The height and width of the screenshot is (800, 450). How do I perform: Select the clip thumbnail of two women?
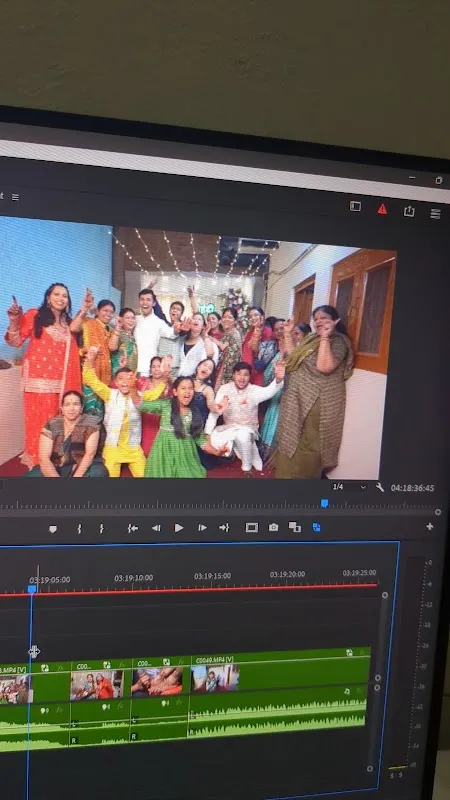[96, 684]
